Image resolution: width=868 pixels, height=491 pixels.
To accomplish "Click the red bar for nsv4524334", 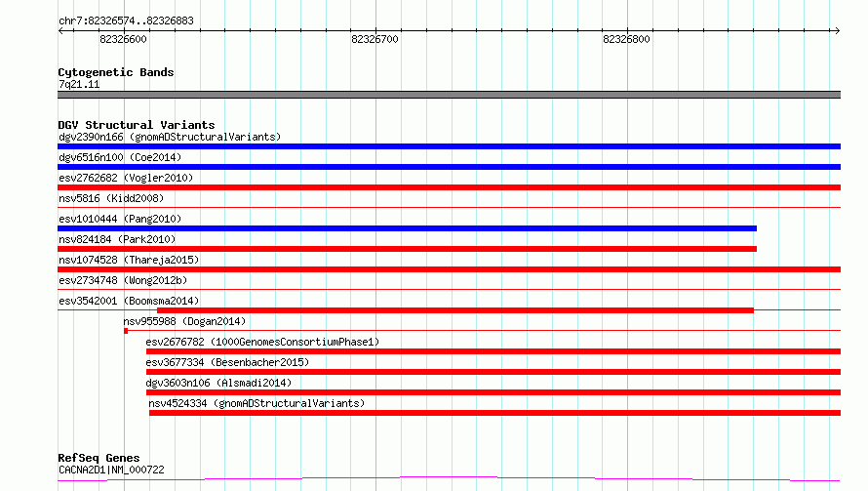I will (x=494, y=413).
